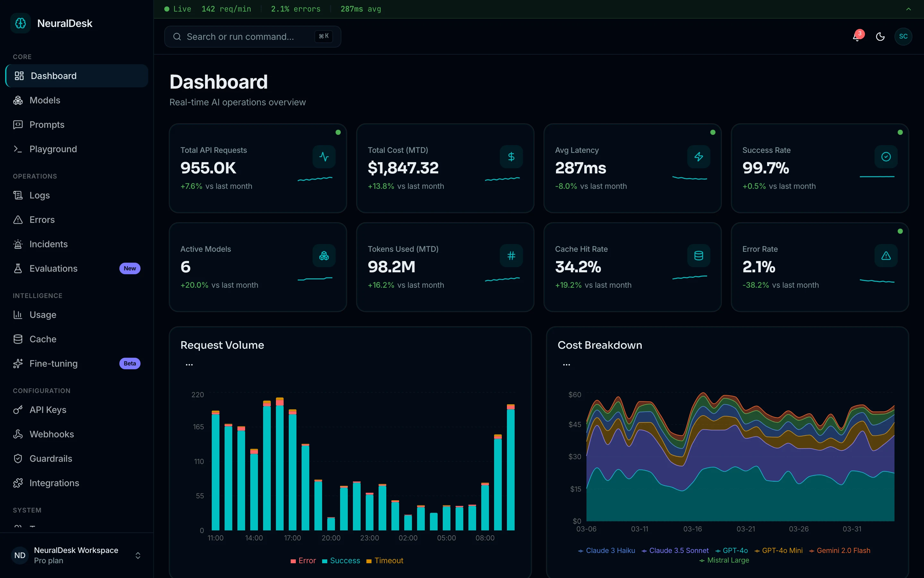Focus the Search or run command field
This screenshot has width=924, height=578.
[252, 37]
